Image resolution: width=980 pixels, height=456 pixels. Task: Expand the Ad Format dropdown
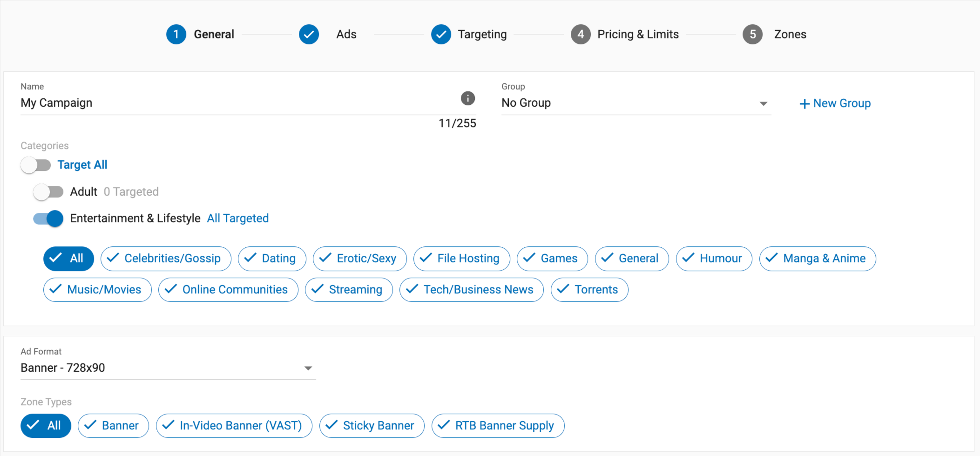tap(308, 368)
